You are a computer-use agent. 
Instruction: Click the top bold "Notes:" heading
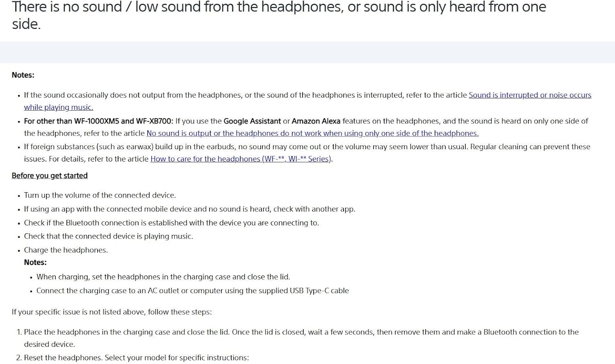click(23, 75)
